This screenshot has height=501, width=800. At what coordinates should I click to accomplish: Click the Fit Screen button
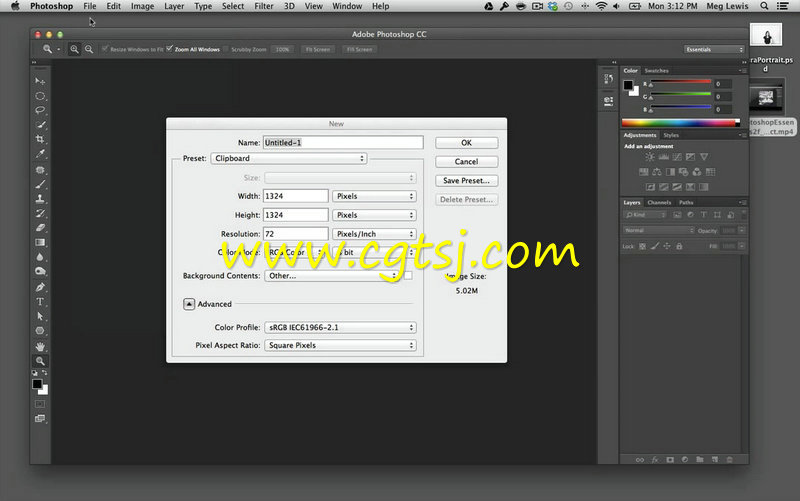coord(318,49)
